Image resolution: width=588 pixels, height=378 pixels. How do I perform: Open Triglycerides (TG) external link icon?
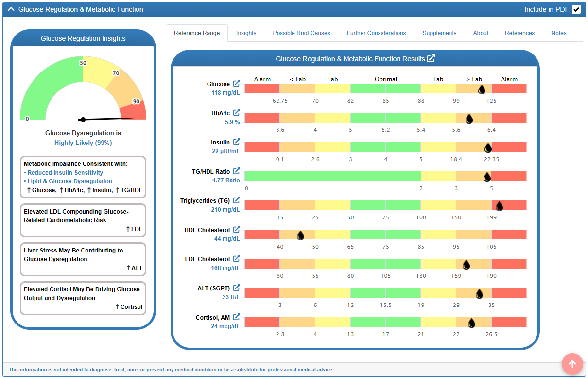237,200
